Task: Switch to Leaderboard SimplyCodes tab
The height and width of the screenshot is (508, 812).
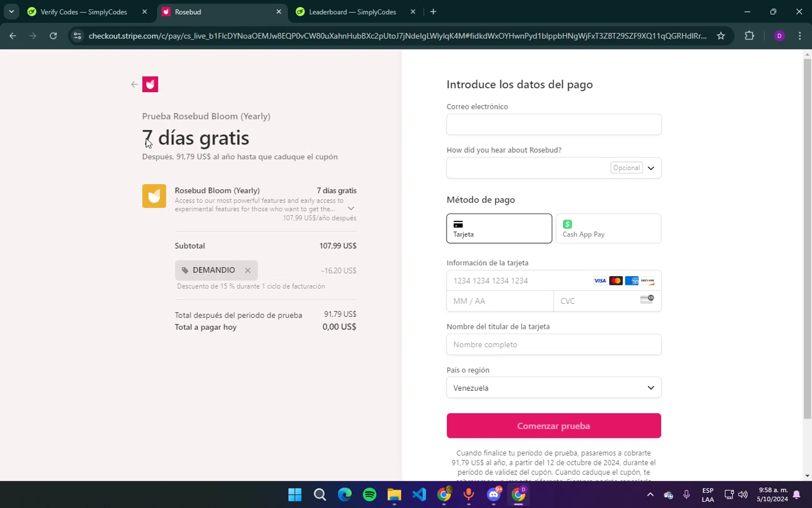Action: [x=352, y=12]
